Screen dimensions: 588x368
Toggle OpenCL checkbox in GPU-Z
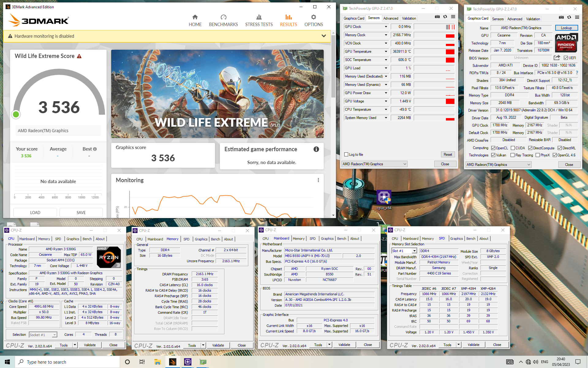(493, 148)
